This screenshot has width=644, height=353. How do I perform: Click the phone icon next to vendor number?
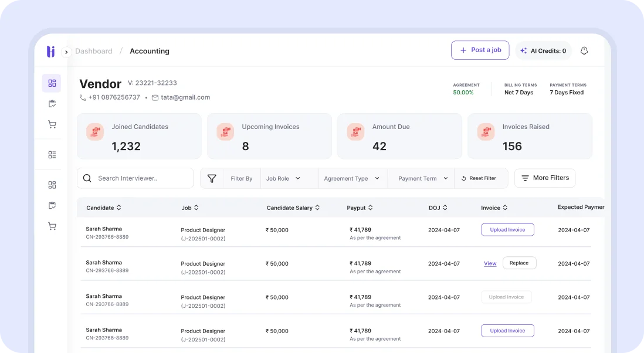tap(82, 97)
